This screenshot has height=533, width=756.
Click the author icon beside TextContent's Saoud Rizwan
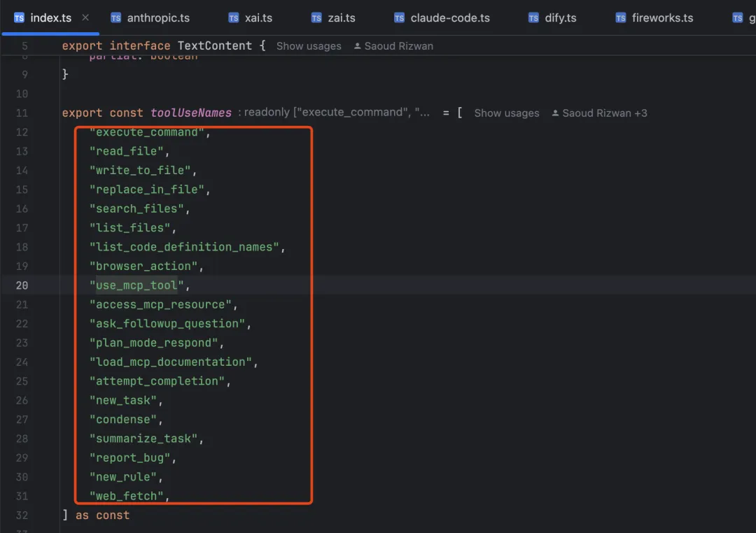tap(358, 46)
